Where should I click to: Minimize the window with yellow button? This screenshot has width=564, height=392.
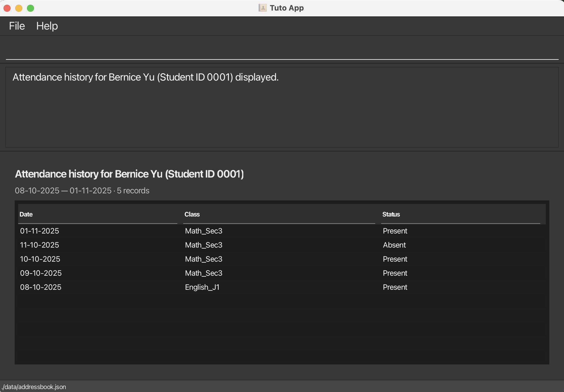pos(19,8)
